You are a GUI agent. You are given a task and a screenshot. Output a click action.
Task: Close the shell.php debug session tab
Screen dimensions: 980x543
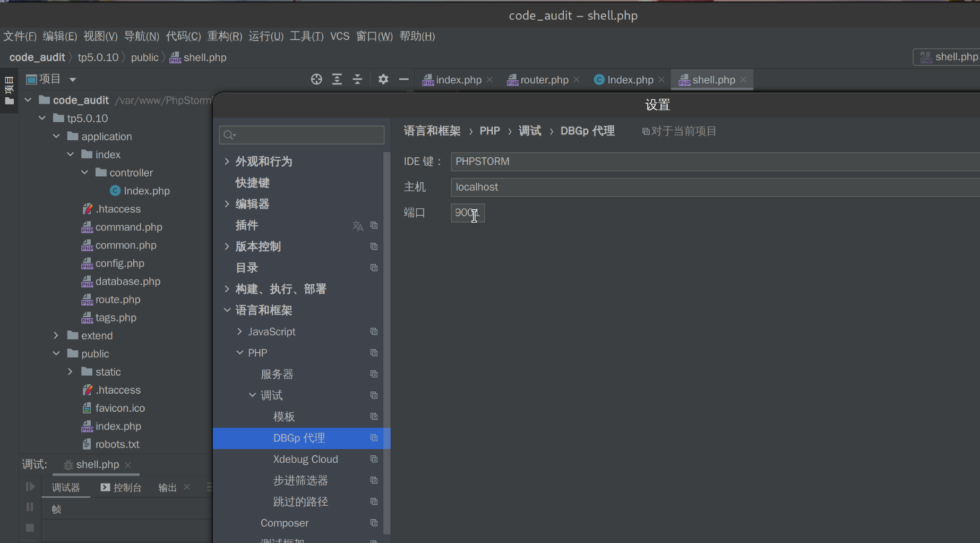[127, 465]
